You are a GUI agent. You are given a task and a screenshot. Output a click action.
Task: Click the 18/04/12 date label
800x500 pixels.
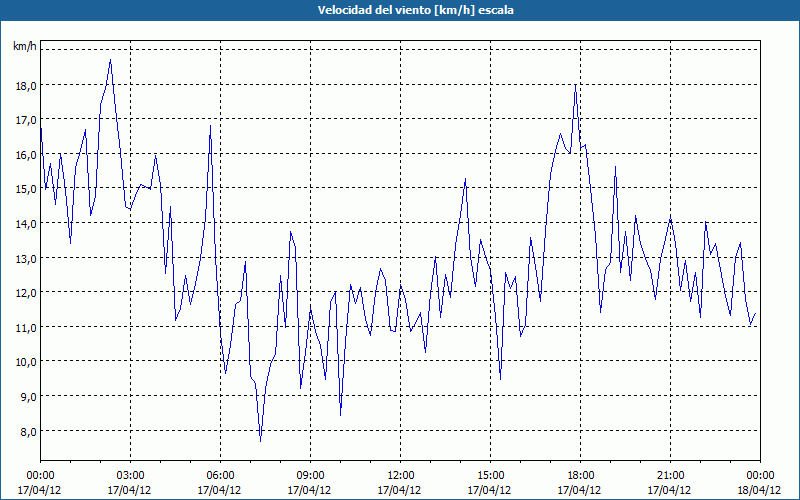pyautogui.click(x=759, y=490)
